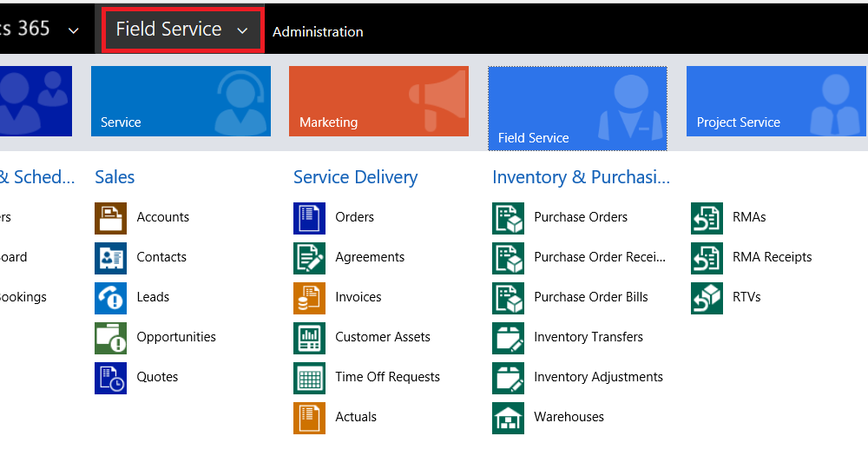This screenshot has width=868, height=456.
Task: Click the Purchase Order Receipts icon
Action: (x=508, y=258)
